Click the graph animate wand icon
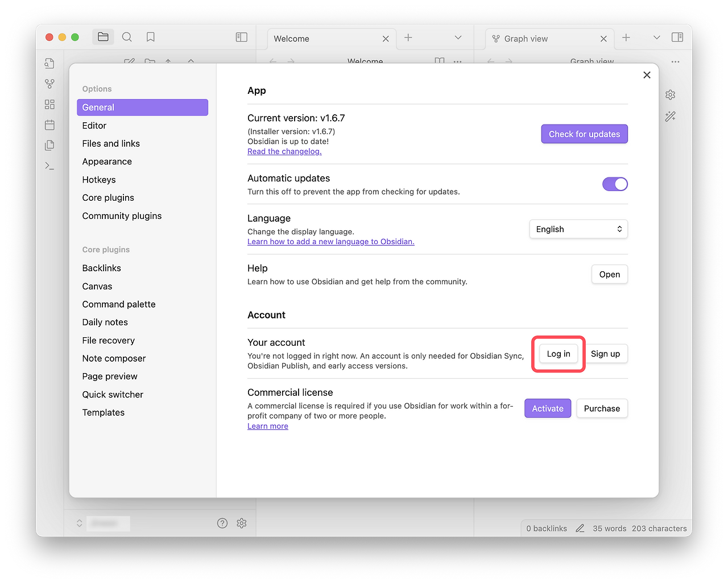The height and width of the screenshot is (584, 728). 671,117
